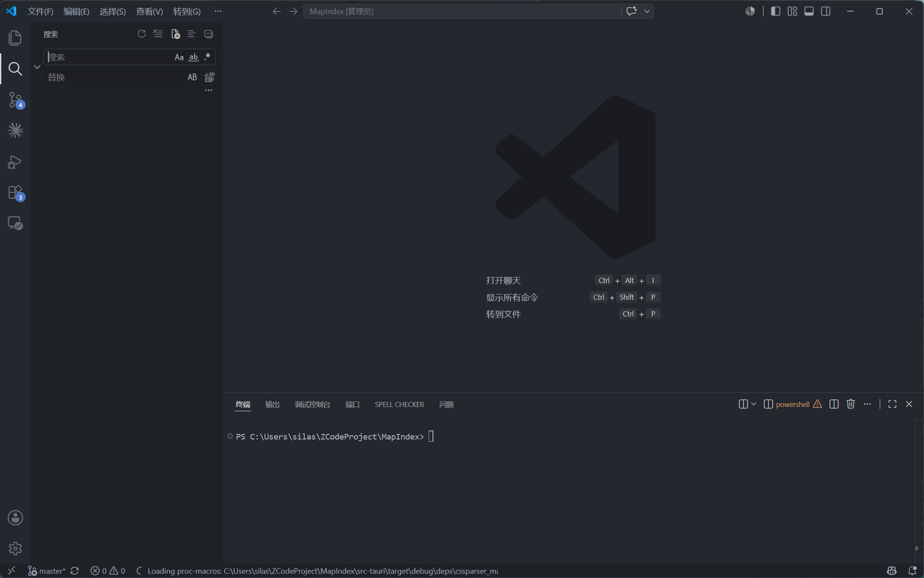Collapse the replace field with chevron
Screen dimensions: 924x578
pyautogui.click(x=37, y=67)
